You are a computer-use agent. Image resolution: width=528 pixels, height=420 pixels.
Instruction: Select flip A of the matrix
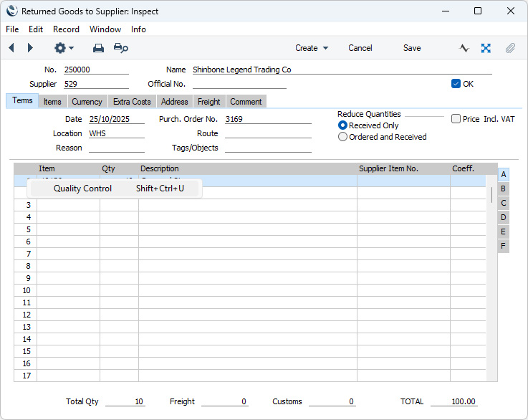(x=504, y=174)
